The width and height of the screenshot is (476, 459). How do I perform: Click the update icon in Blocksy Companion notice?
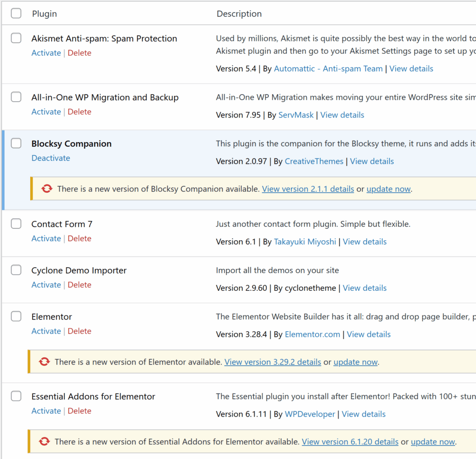coord(47,189)
